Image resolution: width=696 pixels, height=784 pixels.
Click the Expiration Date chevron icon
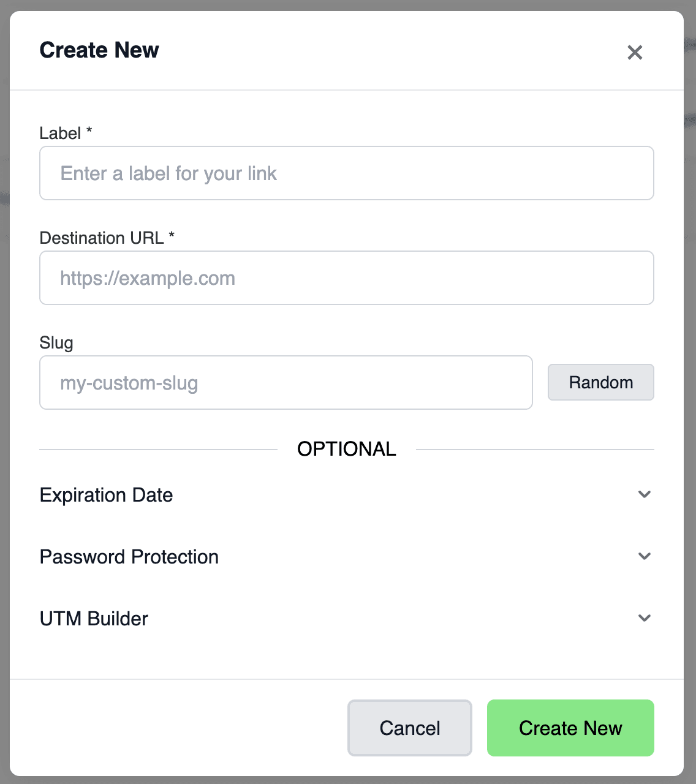tap(644, 494)
